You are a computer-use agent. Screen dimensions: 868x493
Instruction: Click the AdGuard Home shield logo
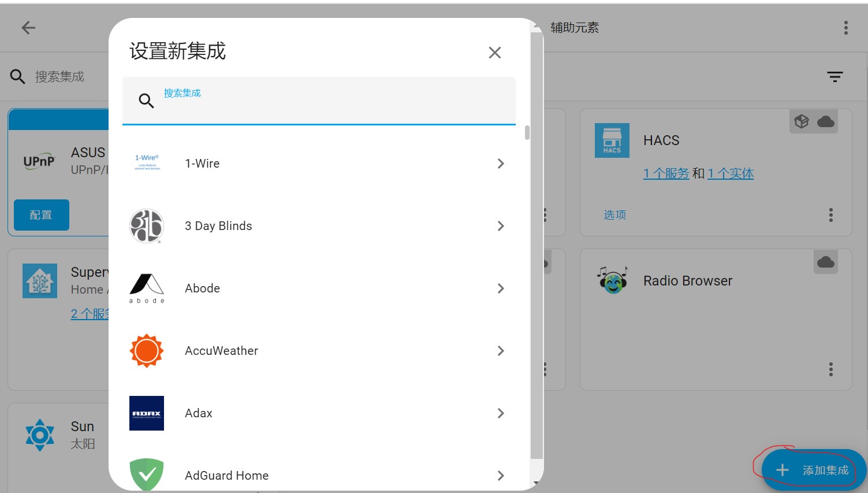pos(147,475)
